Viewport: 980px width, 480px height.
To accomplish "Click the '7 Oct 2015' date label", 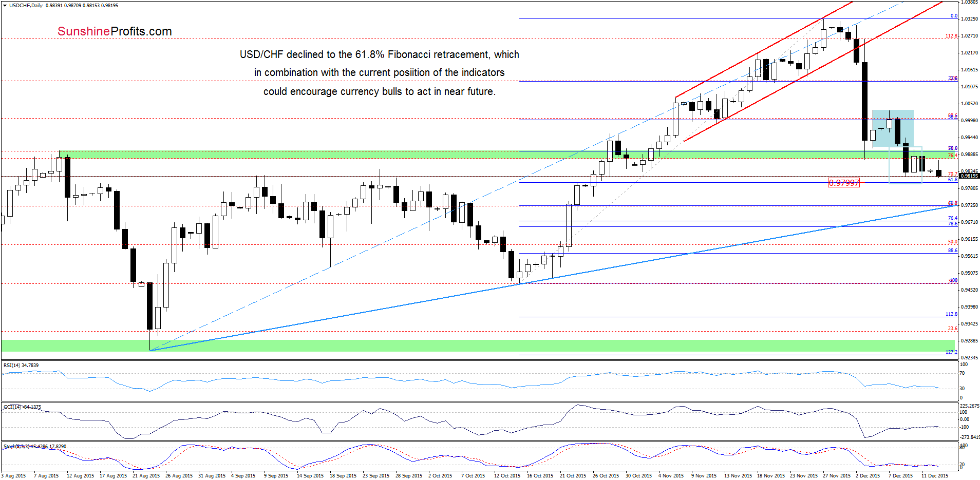I will tap(473, 476).
